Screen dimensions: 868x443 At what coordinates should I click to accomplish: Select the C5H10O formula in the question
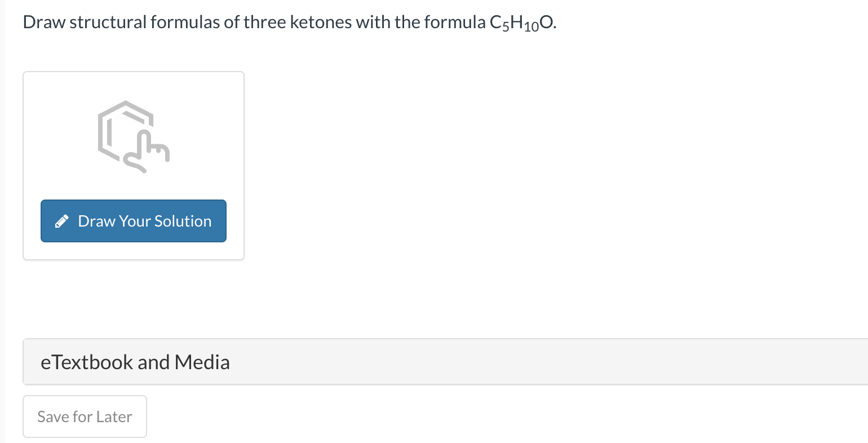pos(521,23)
